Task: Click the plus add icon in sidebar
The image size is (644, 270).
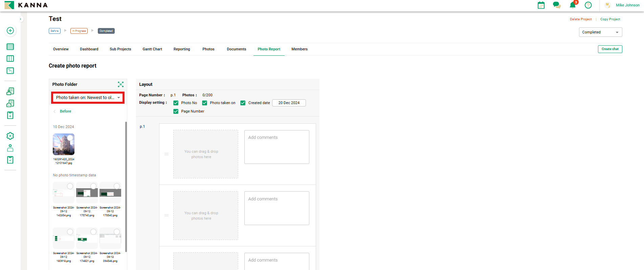Action: (x=10, y=31)
